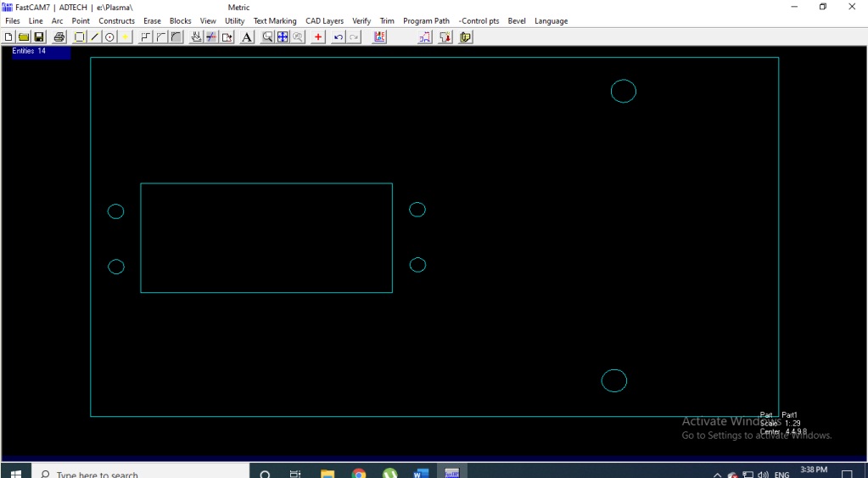Click the volume speaker tray icon
Image resolution: width=868 pixels, height=478 pixels.
(764, 475)
